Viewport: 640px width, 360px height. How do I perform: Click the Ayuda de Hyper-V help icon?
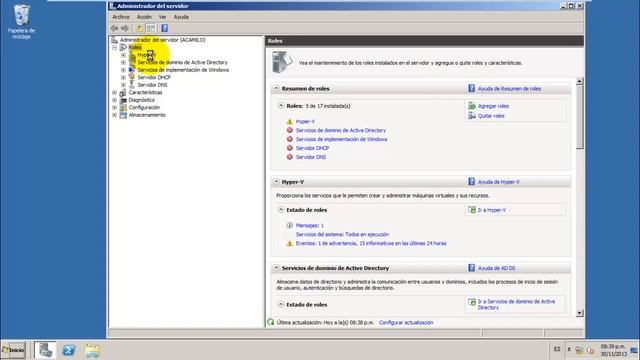point(471,182)
